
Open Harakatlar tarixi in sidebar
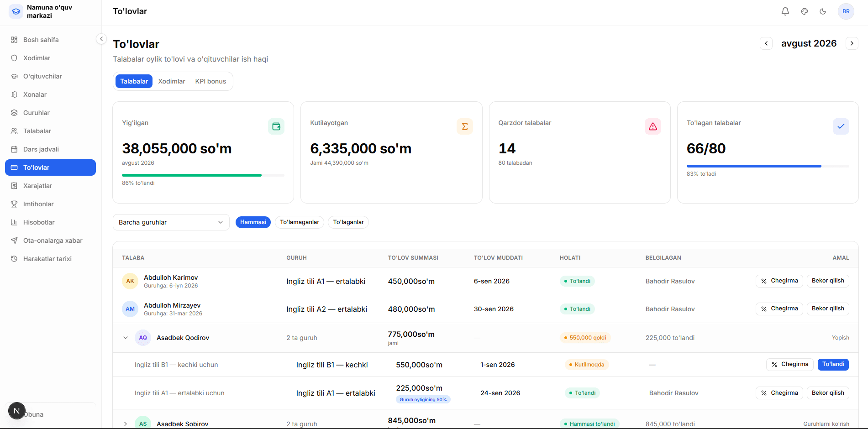(x=50, y=259)
